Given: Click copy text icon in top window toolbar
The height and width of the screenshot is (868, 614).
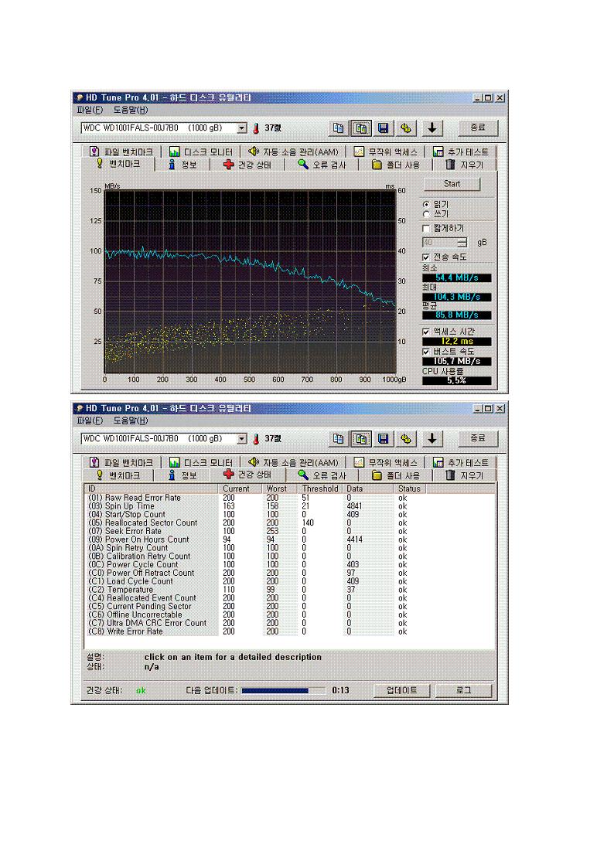Looking at the screenshot, I should pos(338,128).
